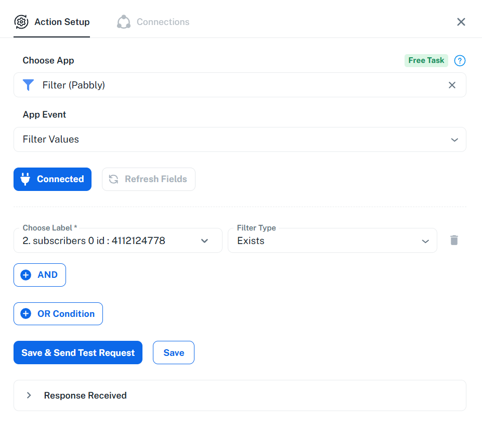The height and width of the screenshot is (448, 482).
Task: Click Save & Send Test Request
Action: [x=78, y=353]
